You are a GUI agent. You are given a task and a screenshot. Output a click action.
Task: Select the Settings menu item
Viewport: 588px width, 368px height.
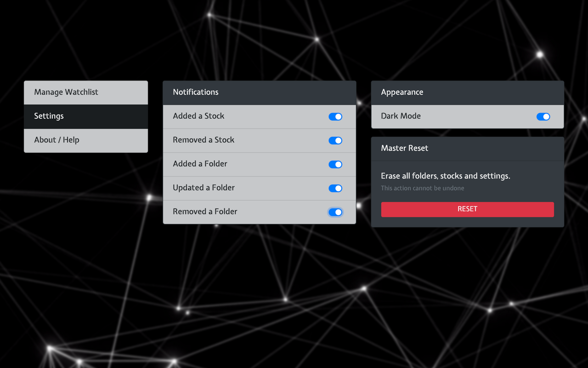pos(86,116)
